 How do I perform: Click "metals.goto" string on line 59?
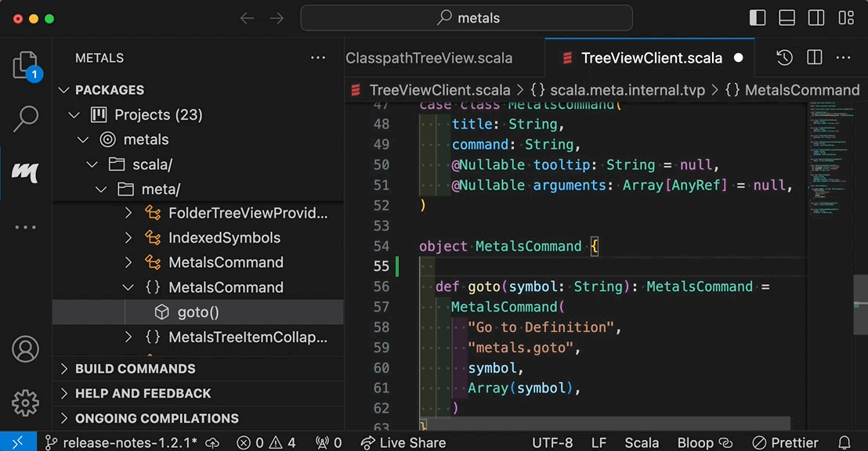coord(520,348)
